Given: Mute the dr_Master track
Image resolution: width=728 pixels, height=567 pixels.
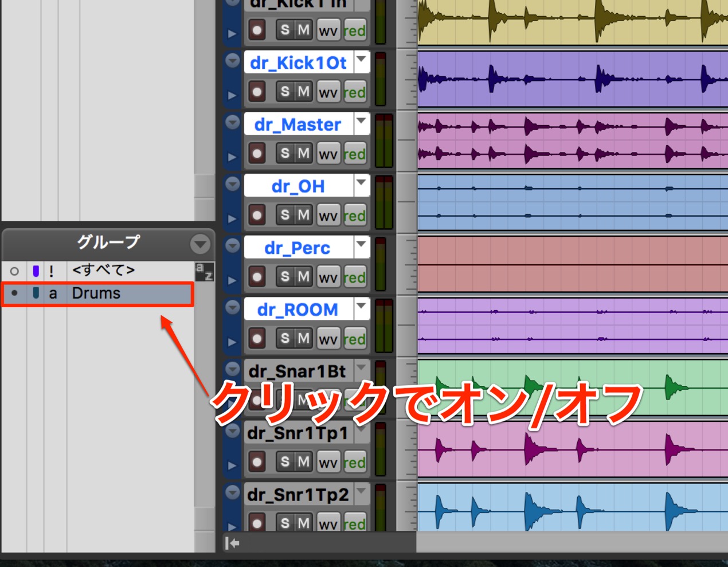Looking at the screenshot, I should coord(303,153).
